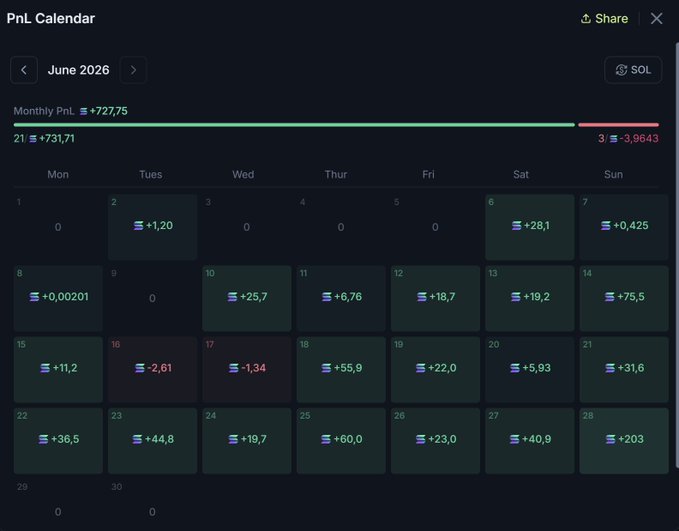Click the PnL Calendar title
Image resolution: width=679 pixels, height=531 pixels.
pos(51,19)
